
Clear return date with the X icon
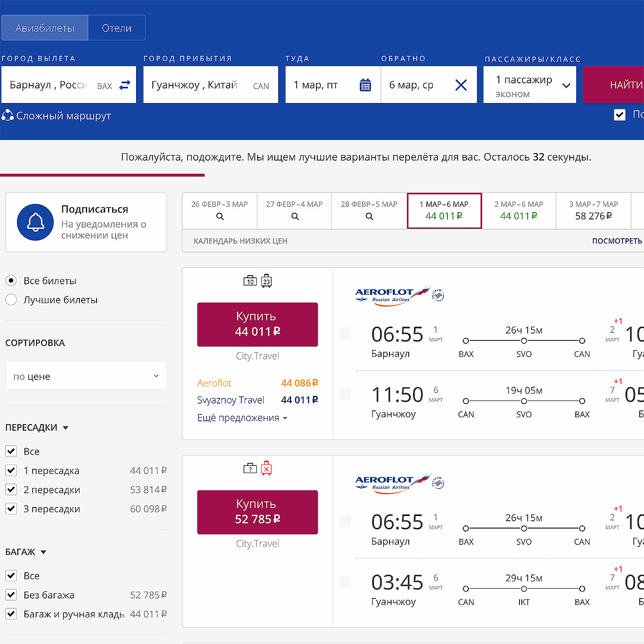coord(461,85)
